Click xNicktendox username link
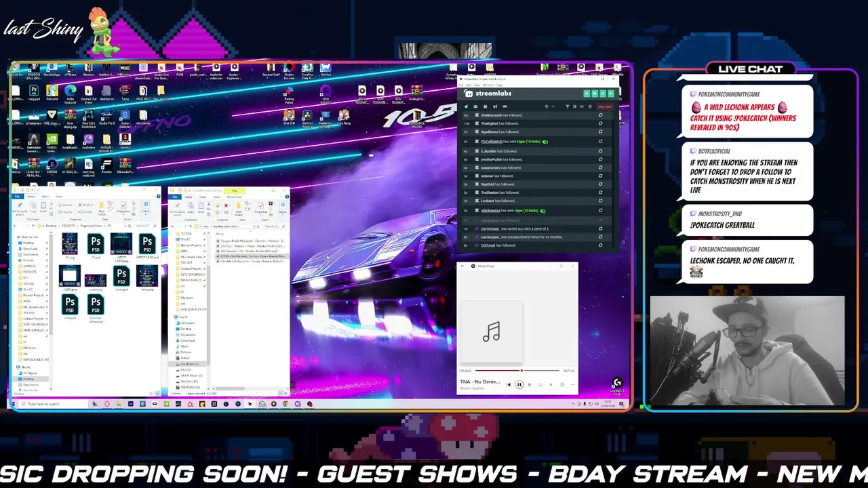 point(490,210)
